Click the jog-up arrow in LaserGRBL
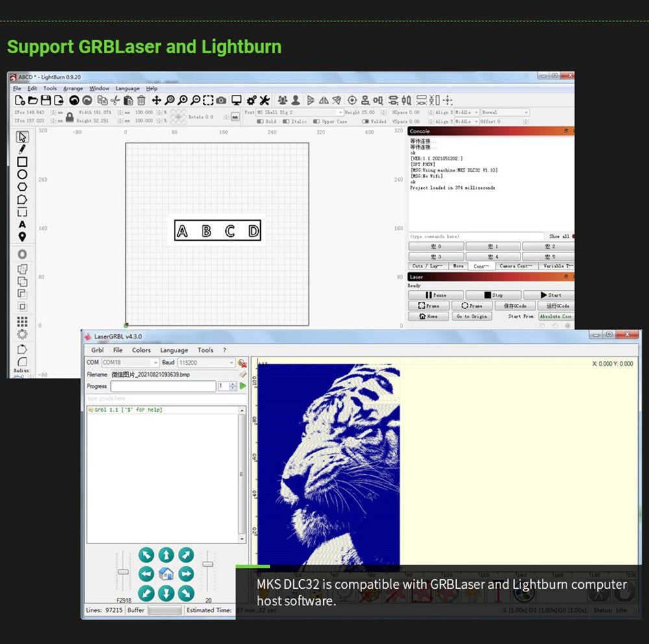649x644 pixels. pos(166,554)
